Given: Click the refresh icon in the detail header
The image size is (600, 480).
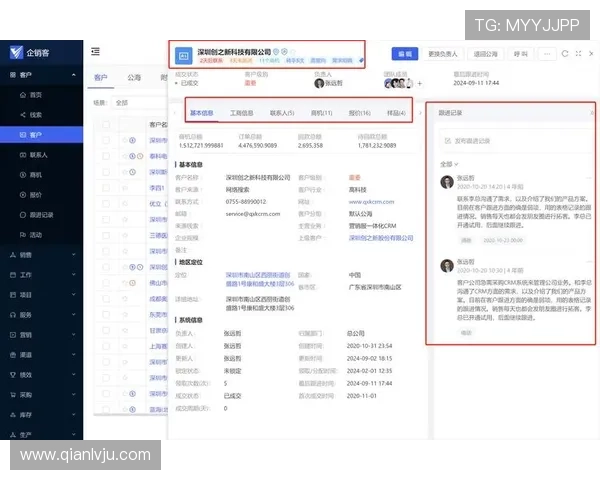Looking at the screenshot, I should click(565, 53).
